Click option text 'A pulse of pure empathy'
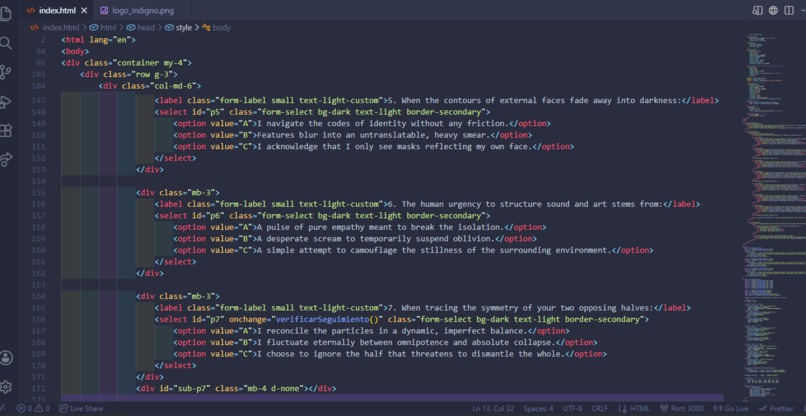 [382, 227]
